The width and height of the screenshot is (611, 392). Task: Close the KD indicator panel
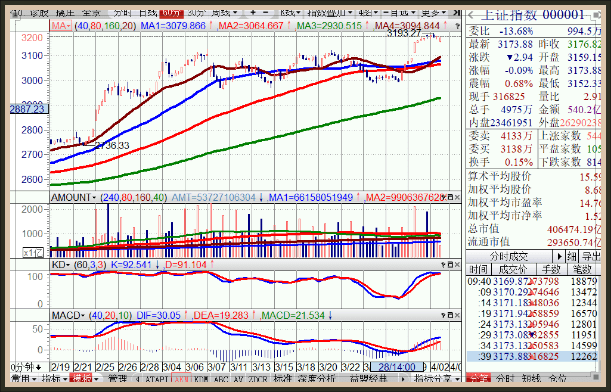(457, 265)
